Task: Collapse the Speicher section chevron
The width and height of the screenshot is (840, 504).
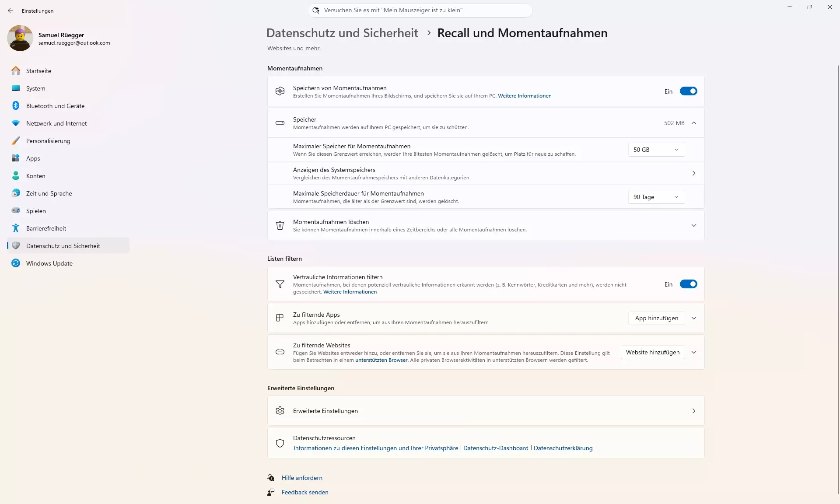Action: click(694, 123)
